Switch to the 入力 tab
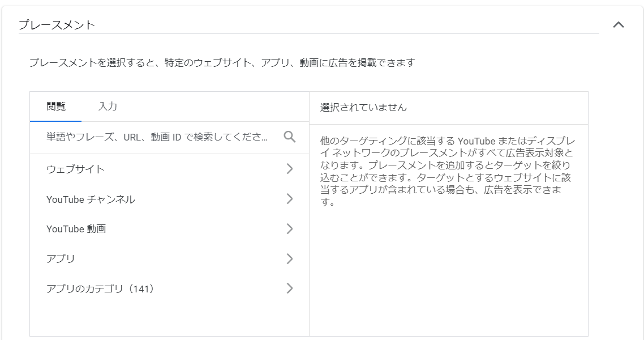 pos(108,107)
